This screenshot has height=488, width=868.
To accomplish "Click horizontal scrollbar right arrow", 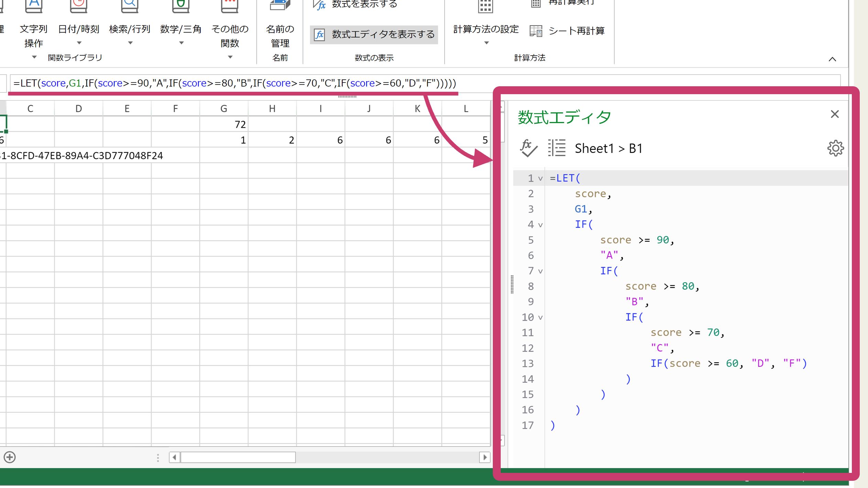I will [x=485, y=457].
